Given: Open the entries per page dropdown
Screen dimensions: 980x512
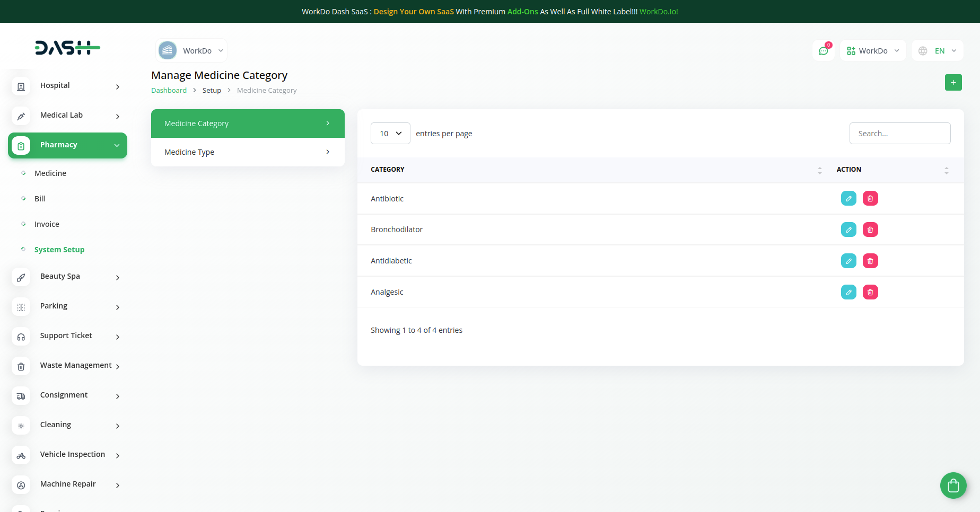Looking at the screenshot, I should 390,134.
